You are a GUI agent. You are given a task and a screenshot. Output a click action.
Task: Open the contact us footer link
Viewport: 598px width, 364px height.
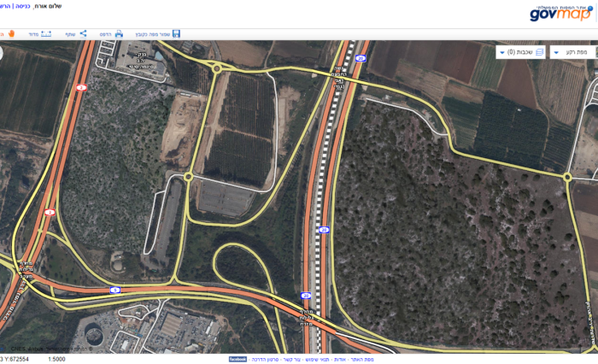[292, 360]
